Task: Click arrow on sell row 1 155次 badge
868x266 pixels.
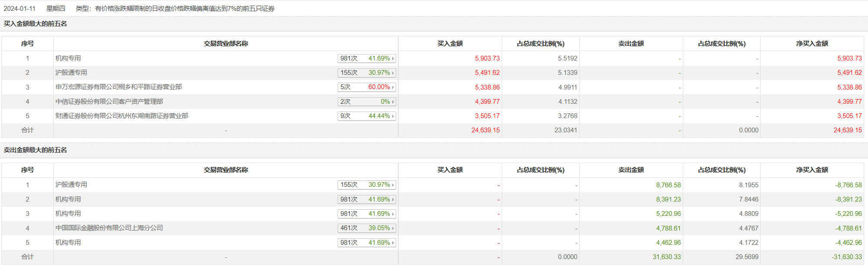Action: 393,185
